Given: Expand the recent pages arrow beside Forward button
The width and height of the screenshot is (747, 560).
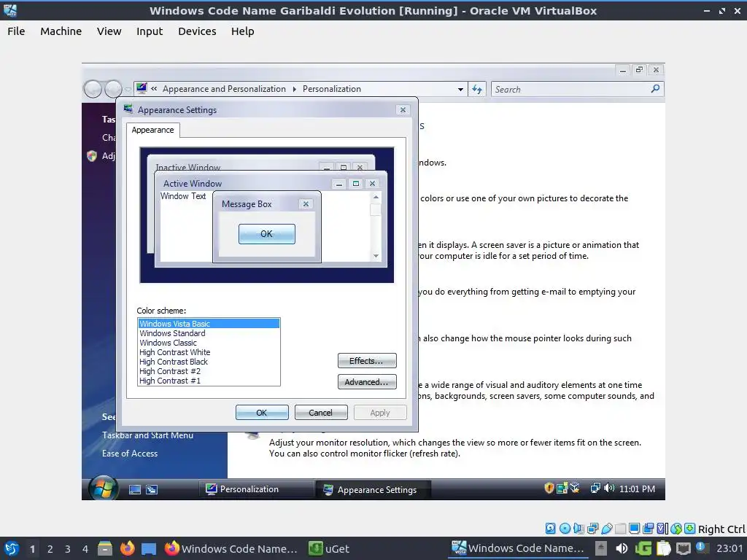Looking at the screenshot, I should point(128,89).
